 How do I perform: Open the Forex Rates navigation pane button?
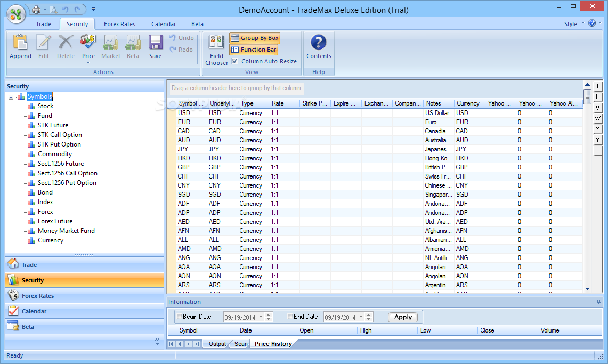(x=84, y=296)
